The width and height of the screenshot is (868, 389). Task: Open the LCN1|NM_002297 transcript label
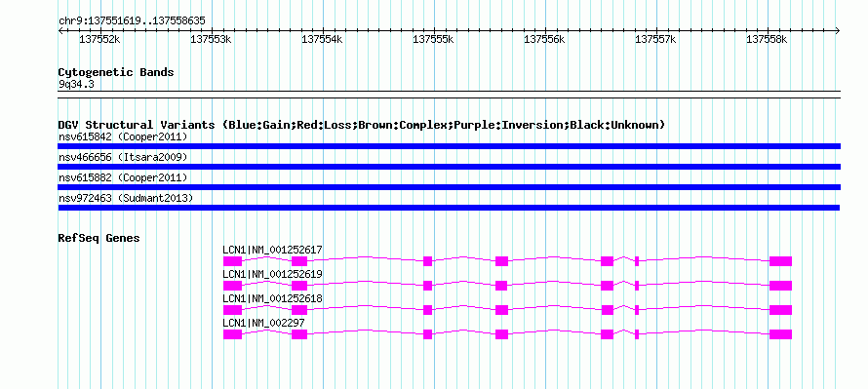263,323
